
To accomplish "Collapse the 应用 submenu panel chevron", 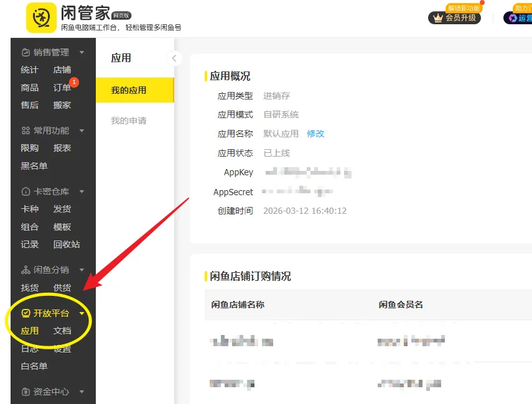I will (x=174, y=58).
